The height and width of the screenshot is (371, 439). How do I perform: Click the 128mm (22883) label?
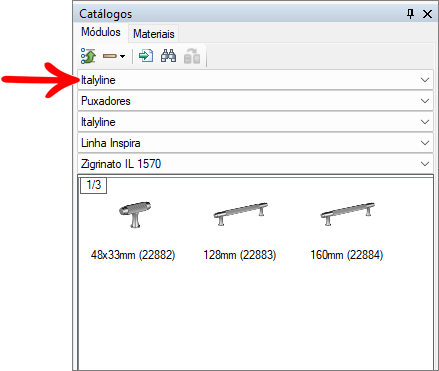240,255
